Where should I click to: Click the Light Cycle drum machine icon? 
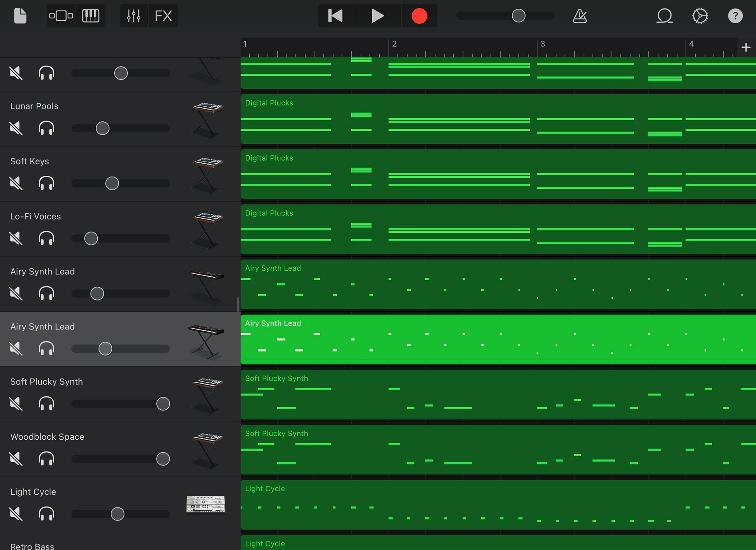pos(206,504)
